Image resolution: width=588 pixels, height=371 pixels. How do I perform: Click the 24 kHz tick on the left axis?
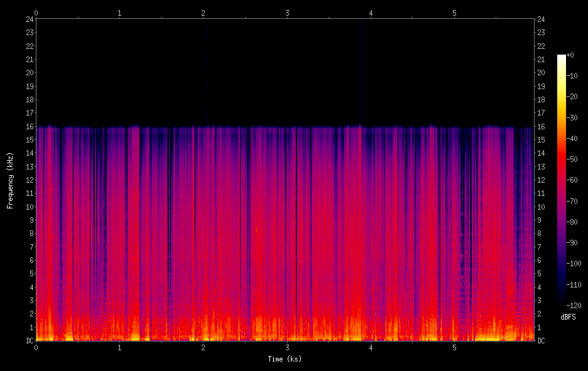(x=29, y=19)
